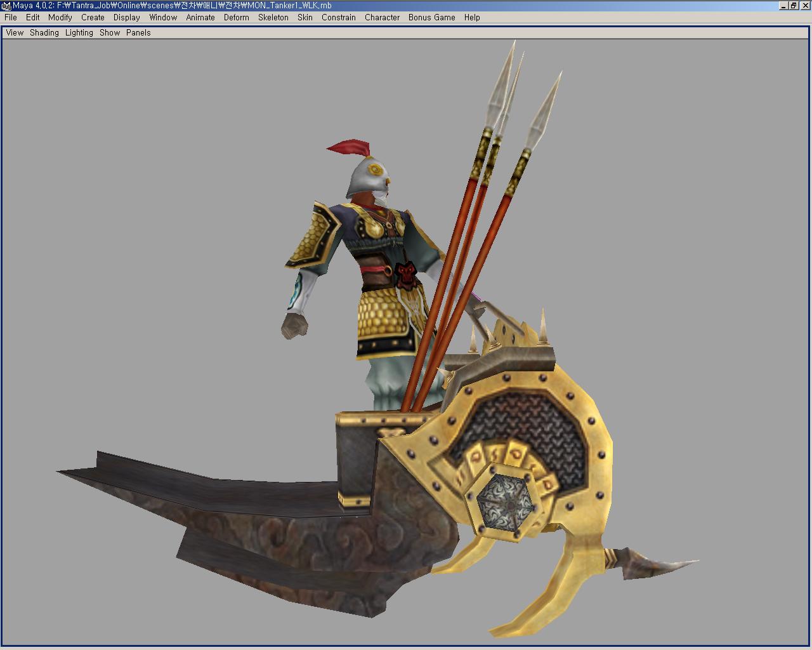
Task: Select the warrior's silver helmet in viewport
Action: point(368,176)
